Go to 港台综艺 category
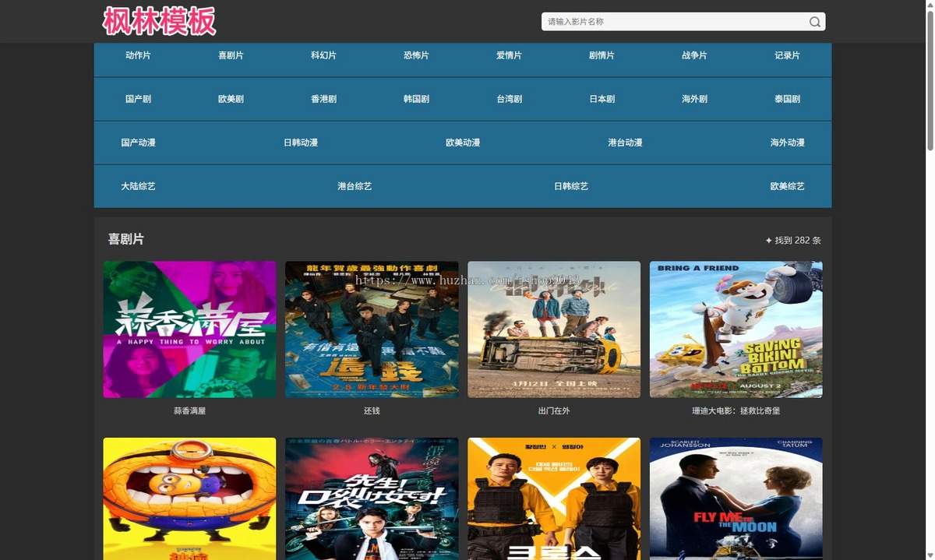This screenshot has width=935, height=560. [x=355, y=186]
